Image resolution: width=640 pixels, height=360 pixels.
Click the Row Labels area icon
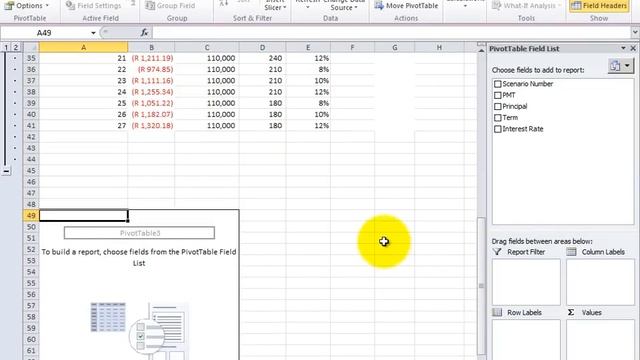[497, 312]
